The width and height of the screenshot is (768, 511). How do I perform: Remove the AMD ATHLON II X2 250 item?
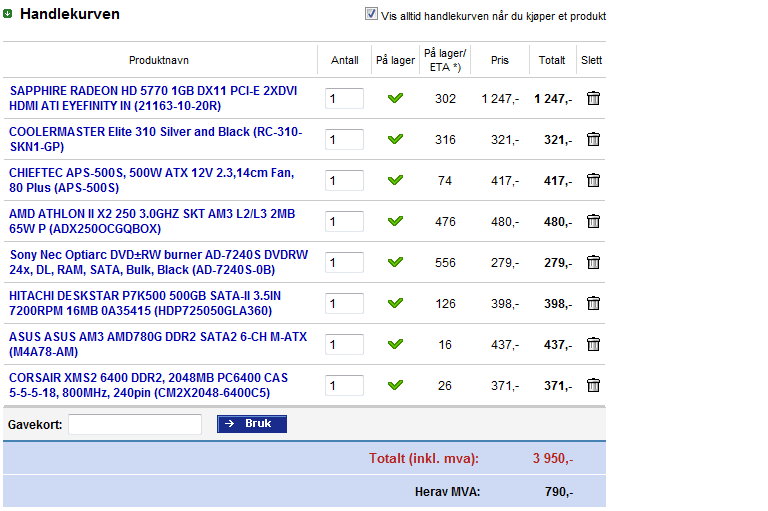[593, 221]
